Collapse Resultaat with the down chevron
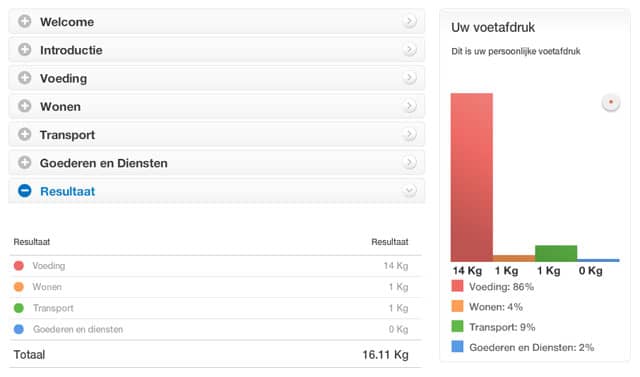This screenshot has width=640, height=377. [409, 191]
